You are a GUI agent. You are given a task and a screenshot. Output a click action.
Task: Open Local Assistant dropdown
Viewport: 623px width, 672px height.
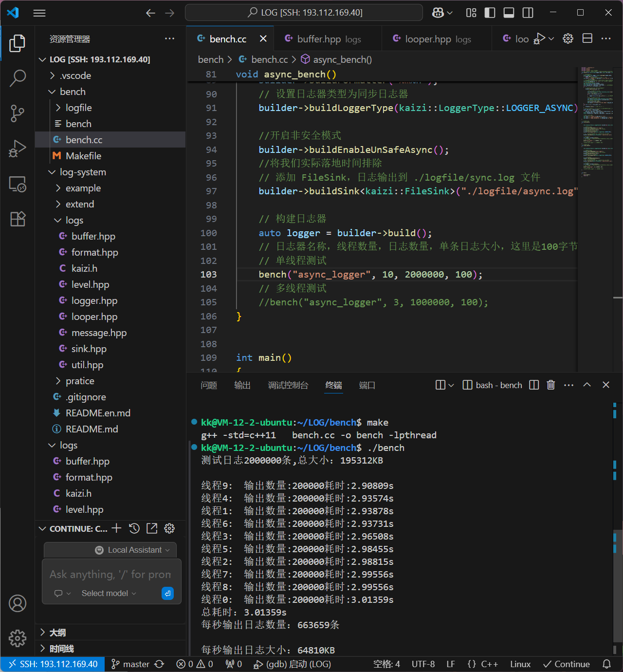132,550
